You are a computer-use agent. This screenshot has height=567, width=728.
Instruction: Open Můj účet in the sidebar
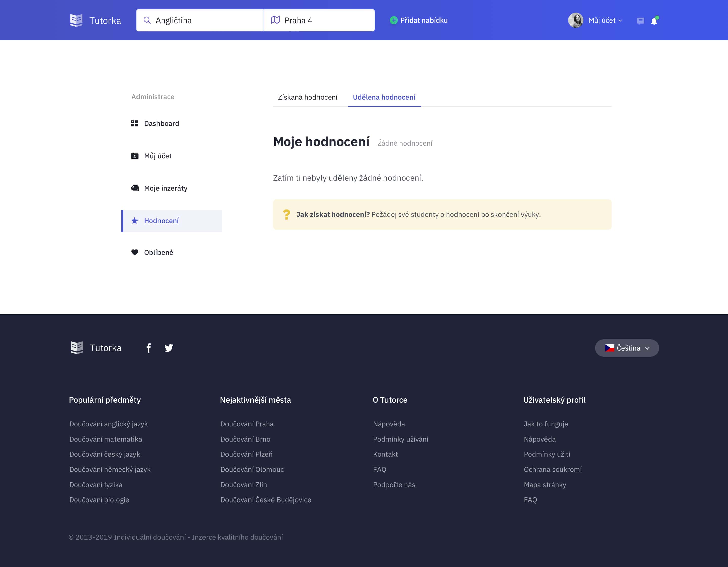158,156
